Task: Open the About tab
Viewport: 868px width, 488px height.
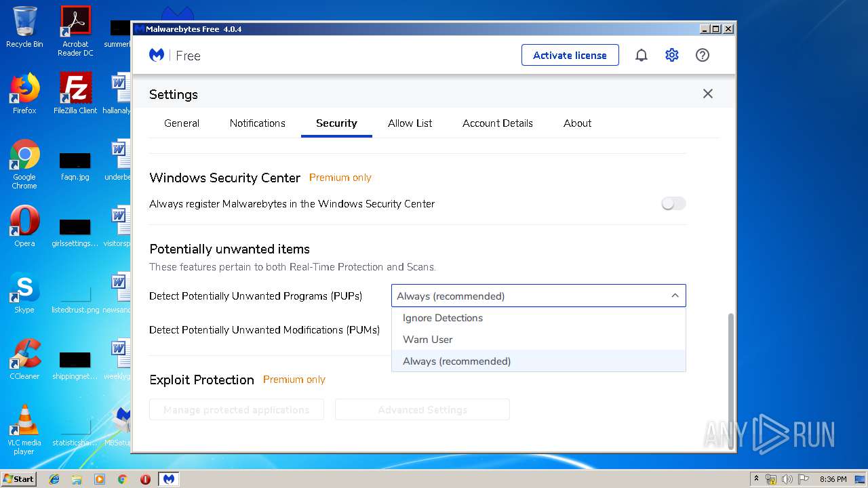Action: click(x=578, y=123)
